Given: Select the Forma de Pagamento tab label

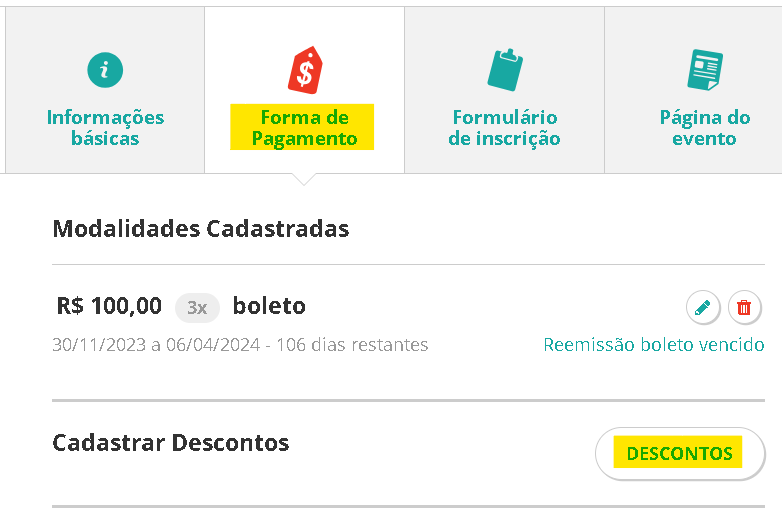Looking at the screenshot, I should click(304, 128).
